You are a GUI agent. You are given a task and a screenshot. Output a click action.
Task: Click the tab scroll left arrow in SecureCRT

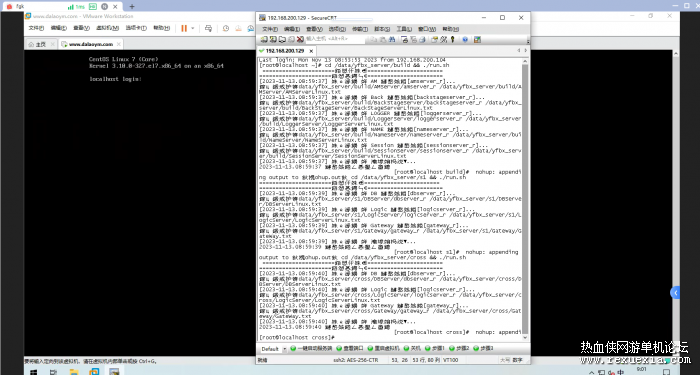click(518, 50)
